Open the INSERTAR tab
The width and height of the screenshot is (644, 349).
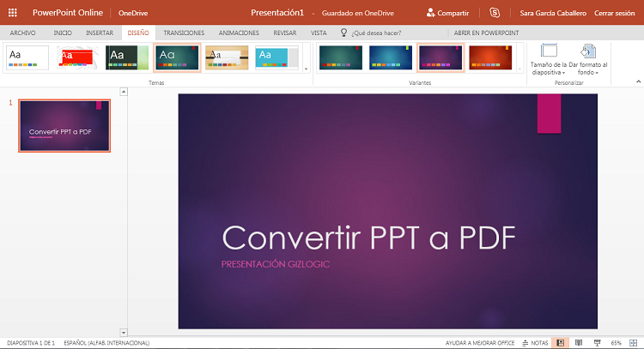pyautogui.click(x=100, y=33)
